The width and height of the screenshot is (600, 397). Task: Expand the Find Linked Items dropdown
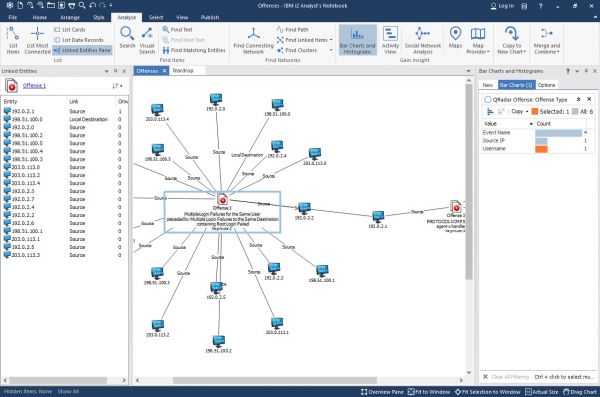[331, 40]
